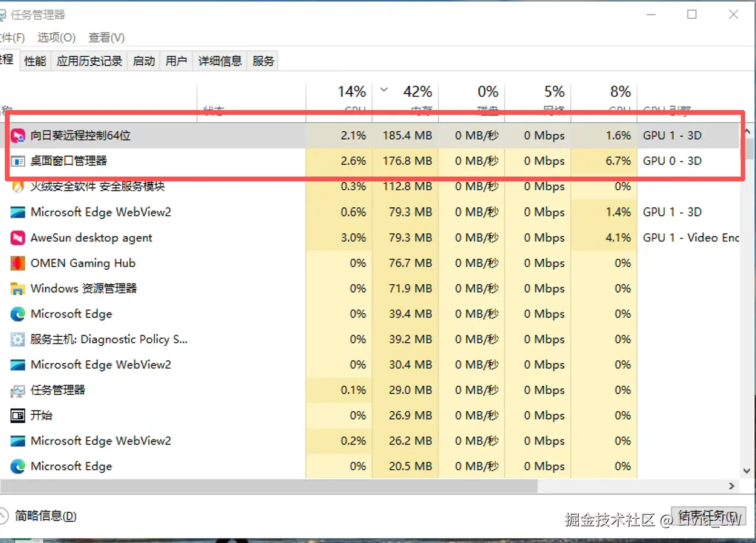This screenshot has width=756, height=543.
Task: Click the 简略信息(D) link
Action: click(46, 516)
